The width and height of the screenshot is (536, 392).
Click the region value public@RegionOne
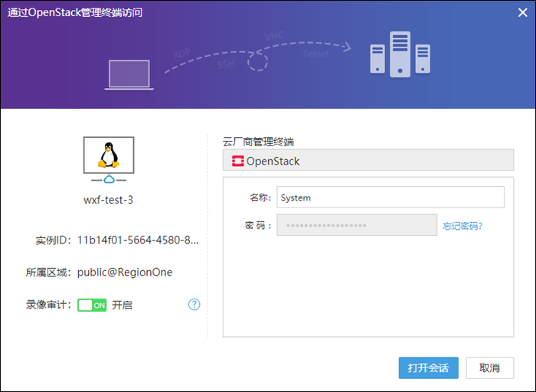125,273
